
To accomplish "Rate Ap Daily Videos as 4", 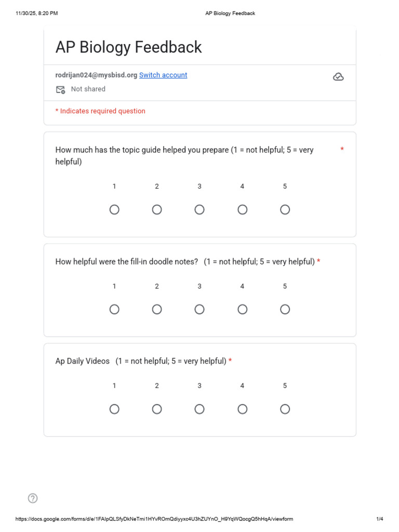I will point(242,409).
